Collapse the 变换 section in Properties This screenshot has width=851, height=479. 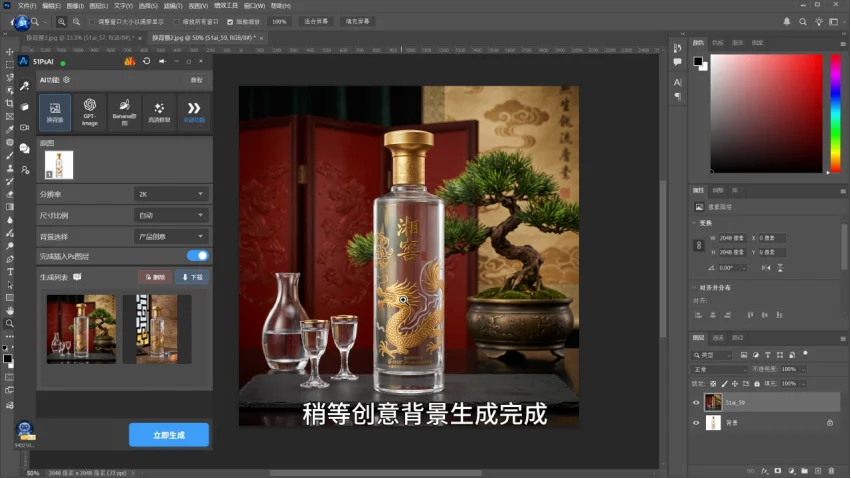[x=694, y=223]
